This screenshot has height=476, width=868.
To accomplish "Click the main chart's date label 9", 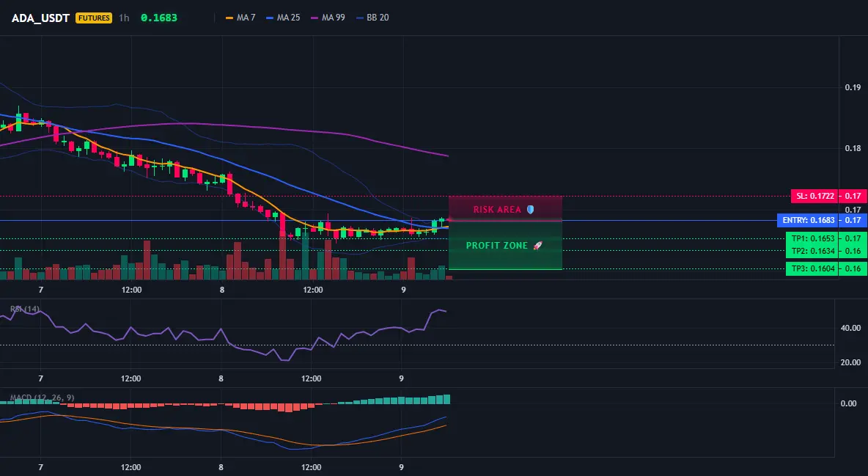I will pyautogui.click(x=403, y=290).
